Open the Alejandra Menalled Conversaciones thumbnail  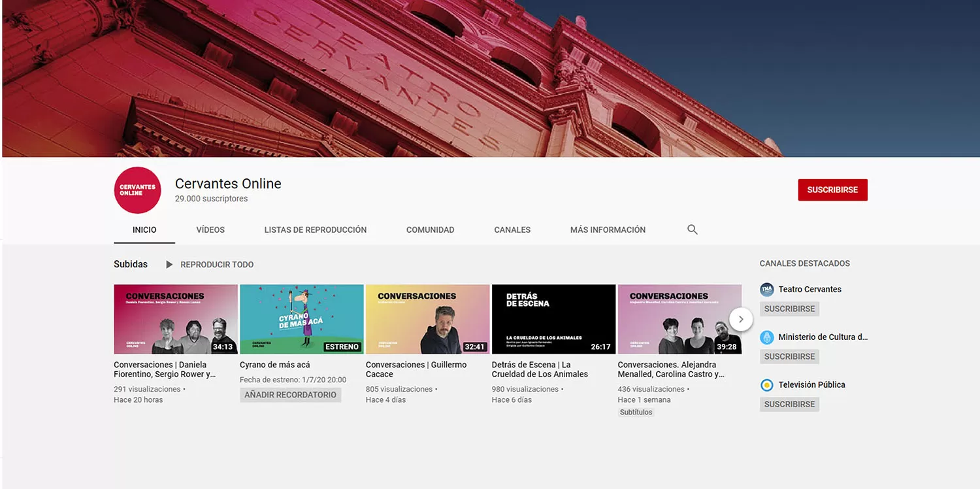(x=680, y=319)
